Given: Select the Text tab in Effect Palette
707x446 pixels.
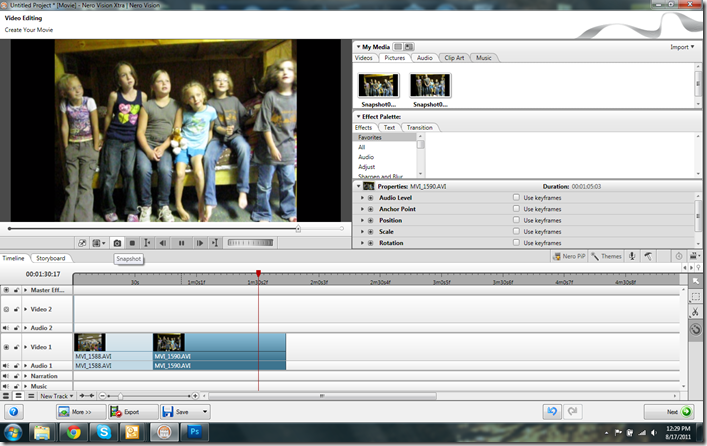Looking at the screenshot, I should 389,128.
